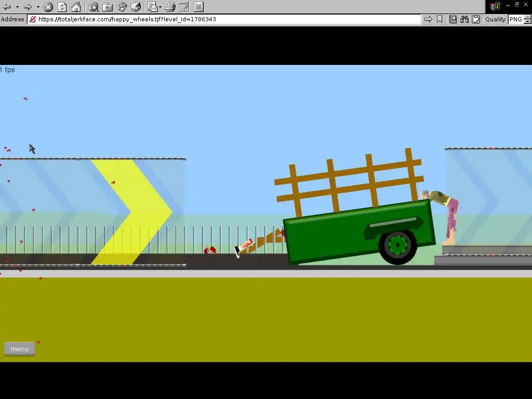Step quality up with the spinner arrow
Screen dimensions: 532x399
click(x=528, y=17)
